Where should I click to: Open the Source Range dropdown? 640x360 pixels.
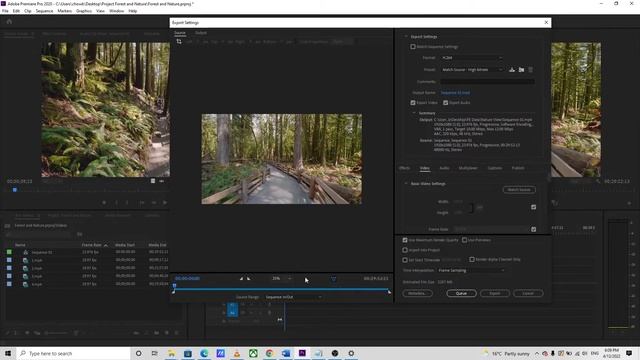293,297
